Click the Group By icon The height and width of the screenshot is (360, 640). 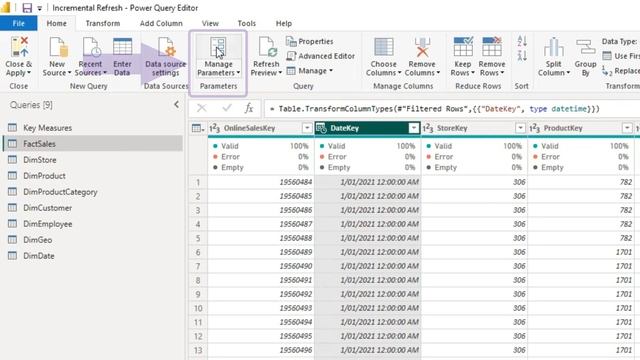point(585,47)
